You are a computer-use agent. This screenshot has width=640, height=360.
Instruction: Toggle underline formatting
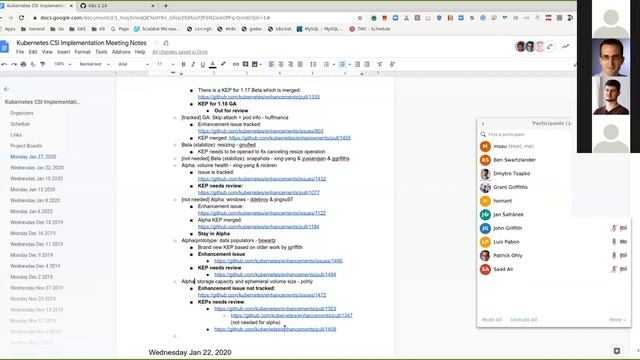[203, 64]
